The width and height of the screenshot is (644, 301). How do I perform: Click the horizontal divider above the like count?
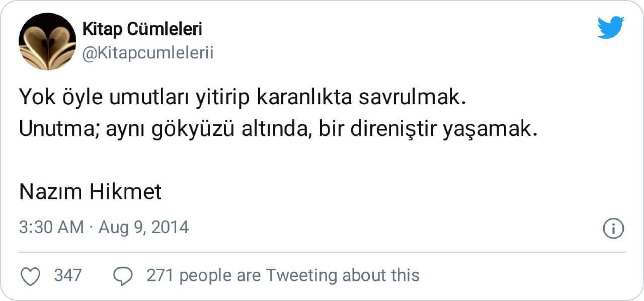322,252
